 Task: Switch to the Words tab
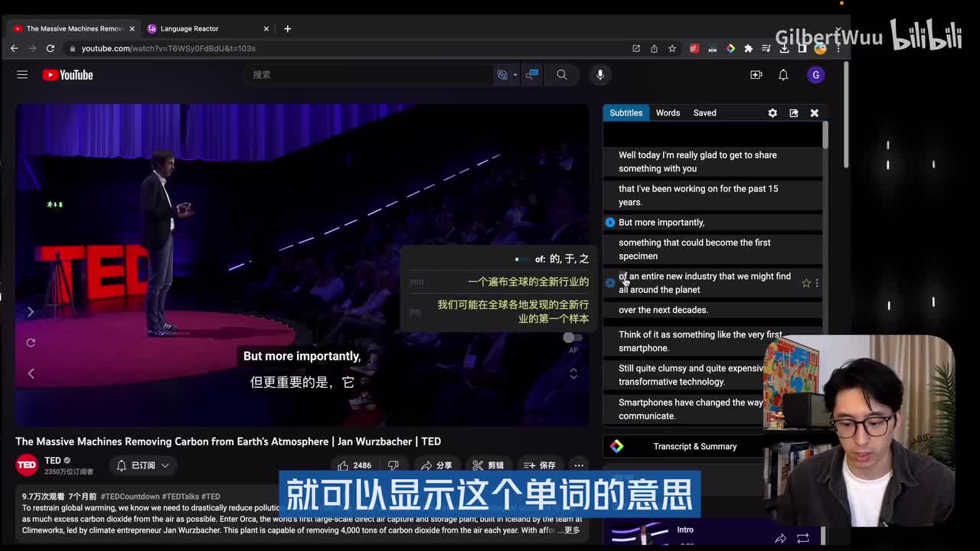[668, 112]
